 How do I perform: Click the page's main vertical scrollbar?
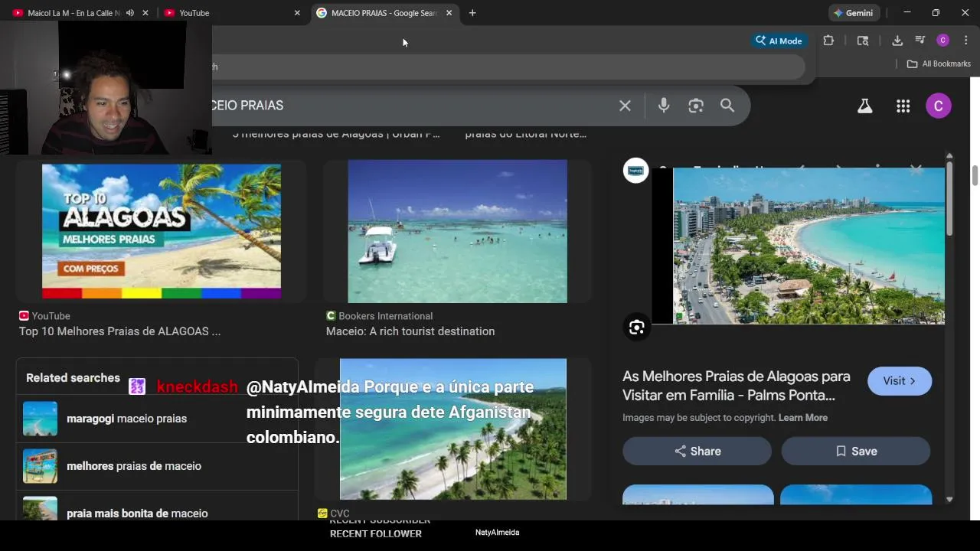975,175
